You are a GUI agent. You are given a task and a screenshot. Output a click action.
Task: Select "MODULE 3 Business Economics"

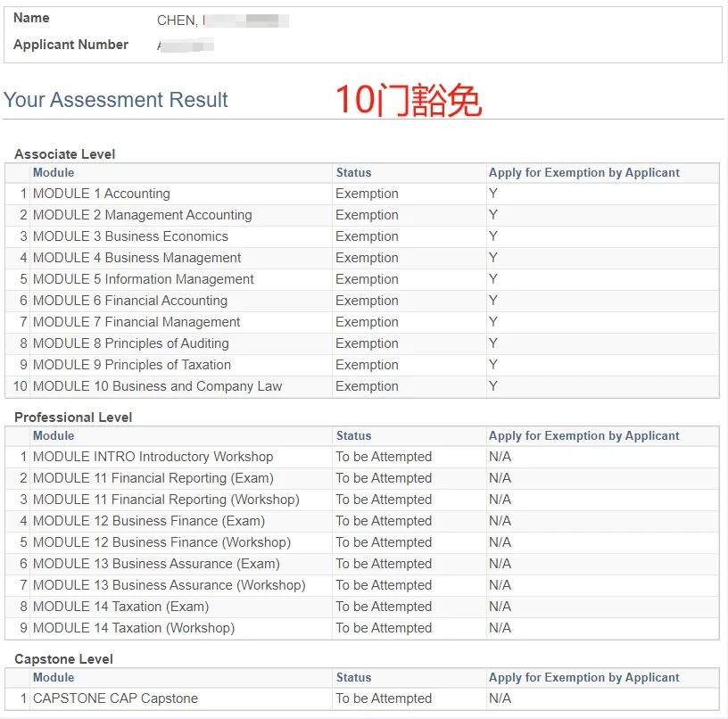pyautogui.click(x=130, y=236)
